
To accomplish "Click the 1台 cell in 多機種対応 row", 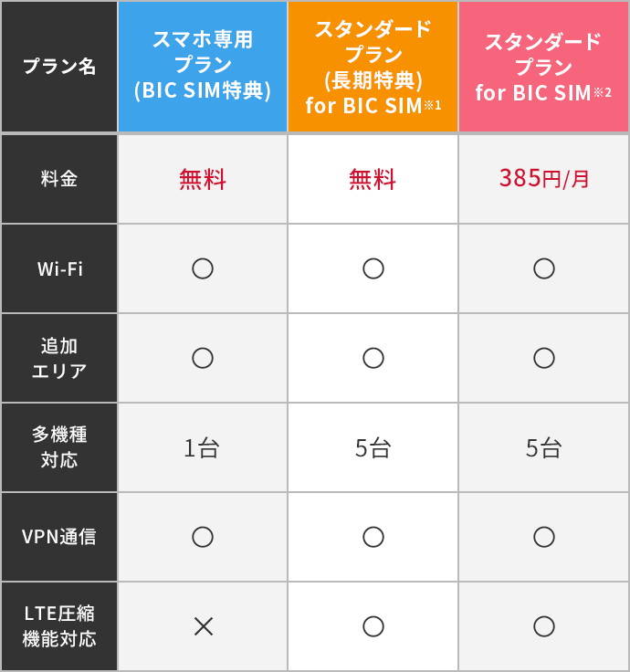I will click(203, 447).
